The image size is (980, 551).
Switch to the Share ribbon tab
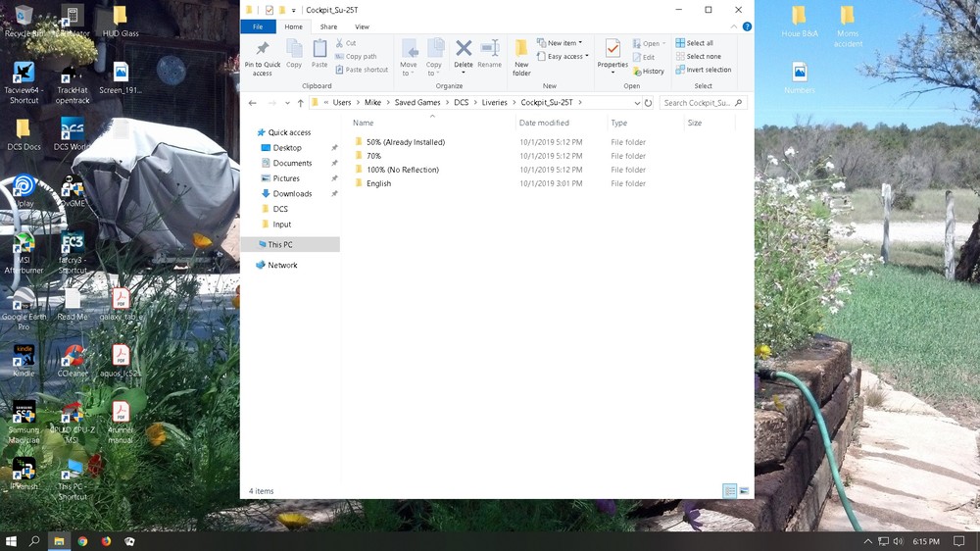328,26
